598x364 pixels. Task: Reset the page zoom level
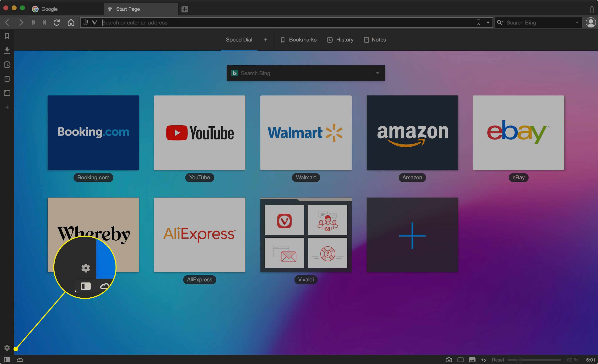(x=498, y=360)
